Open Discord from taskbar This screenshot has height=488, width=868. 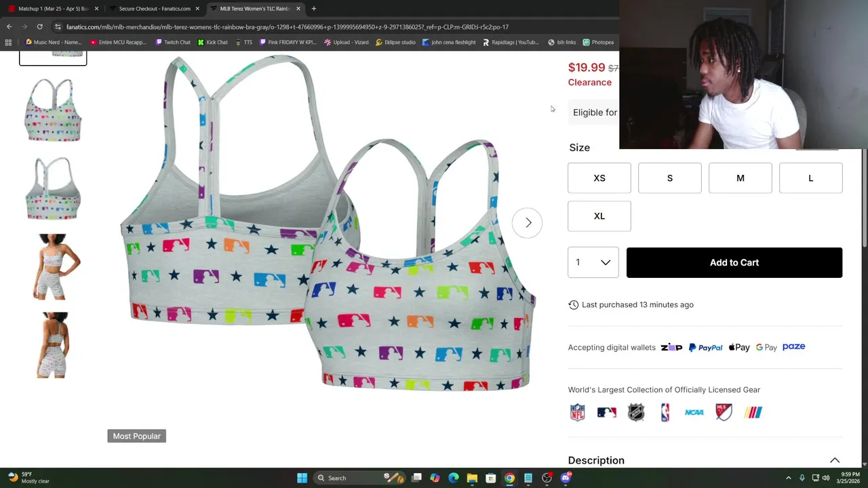566,478
